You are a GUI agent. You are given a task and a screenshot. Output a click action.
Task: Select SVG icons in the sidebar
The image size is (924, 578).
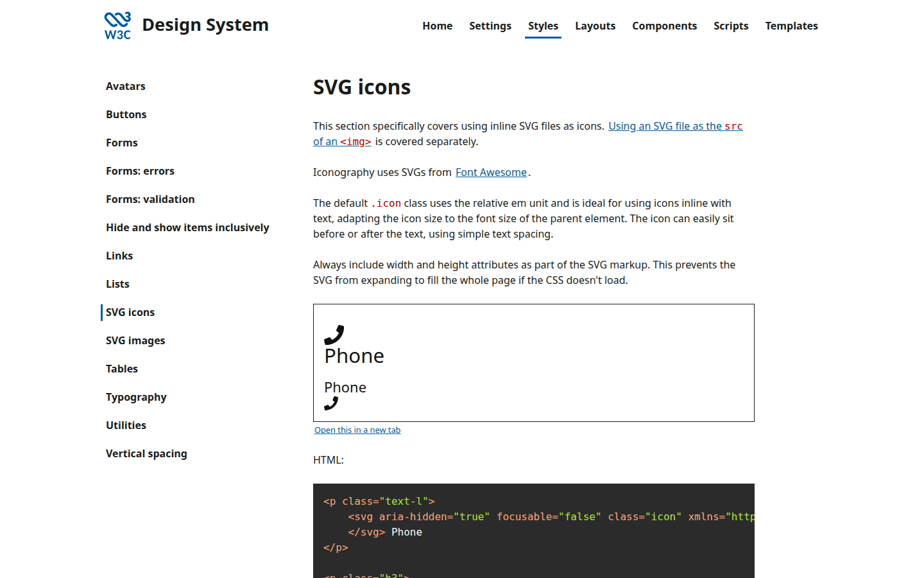click(130, 312)
